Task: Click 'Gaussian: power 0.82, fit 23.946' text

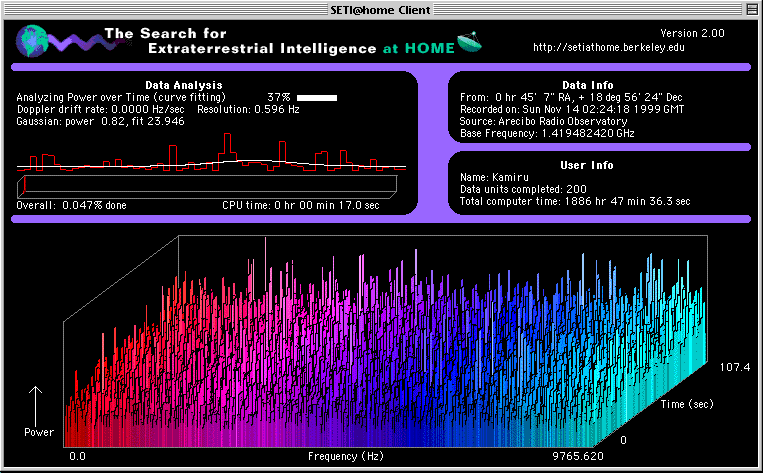Action: point(101,121)
